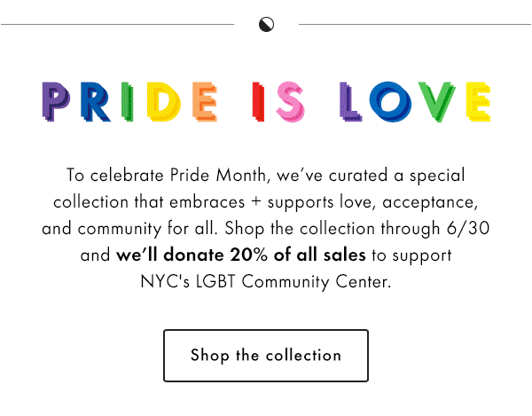This screenshot has width=532, height=416.
Task: Click the blue letter O in LOVE
Action: point(390,101)
